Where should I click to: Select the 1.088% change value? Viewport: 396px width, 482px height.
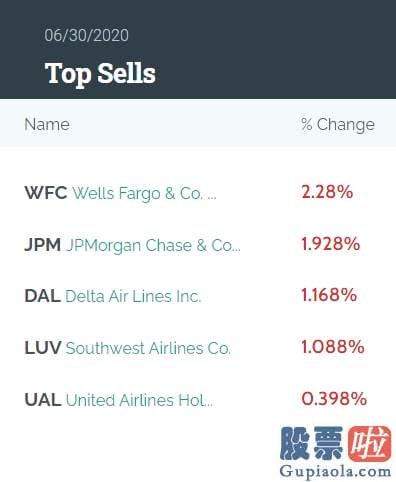coord(333,347)
